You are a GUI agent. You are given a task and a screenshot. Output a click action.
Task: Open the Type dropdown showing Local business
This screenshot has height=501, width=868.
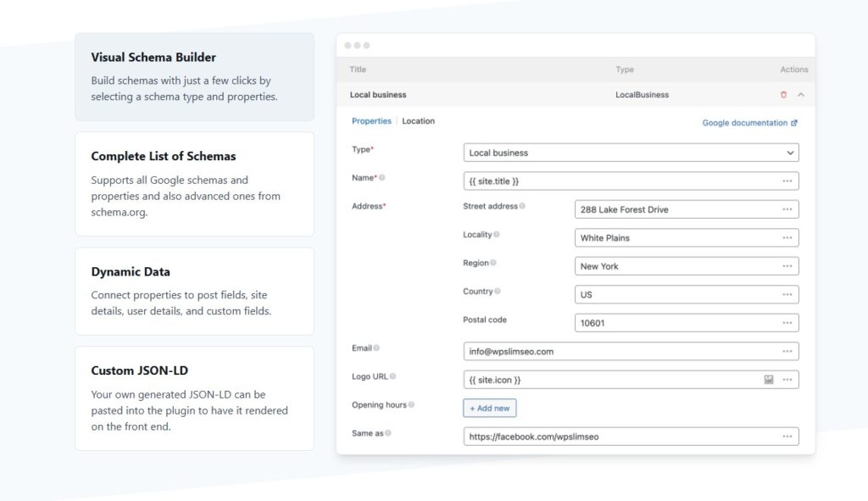click(631, 153)
